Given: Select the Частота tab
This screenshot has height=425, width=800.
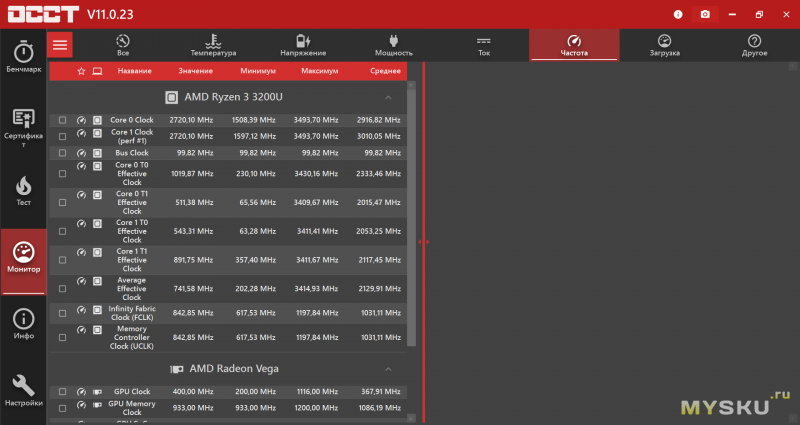Looking at the screenshot, I should pyautogui.click(x=574, y=45).
